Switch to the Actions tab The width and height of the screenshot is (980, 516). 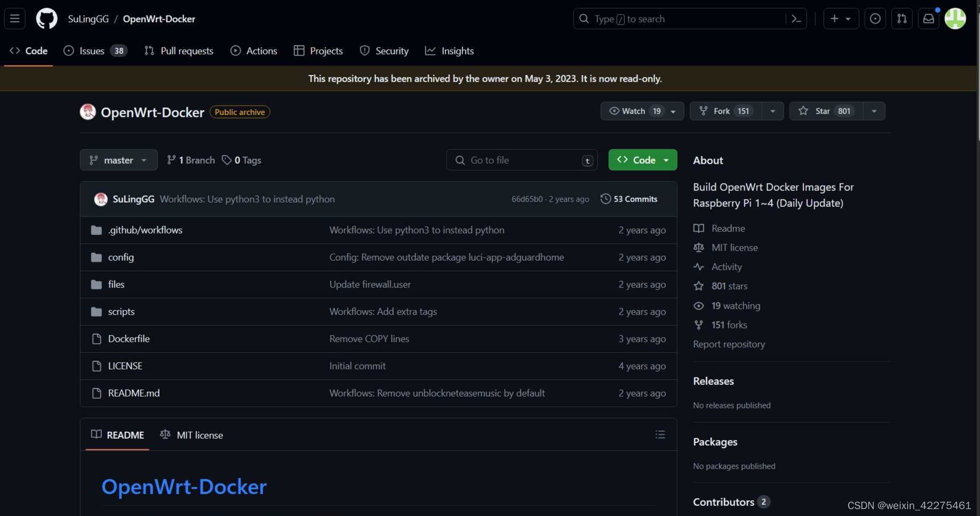254,51
